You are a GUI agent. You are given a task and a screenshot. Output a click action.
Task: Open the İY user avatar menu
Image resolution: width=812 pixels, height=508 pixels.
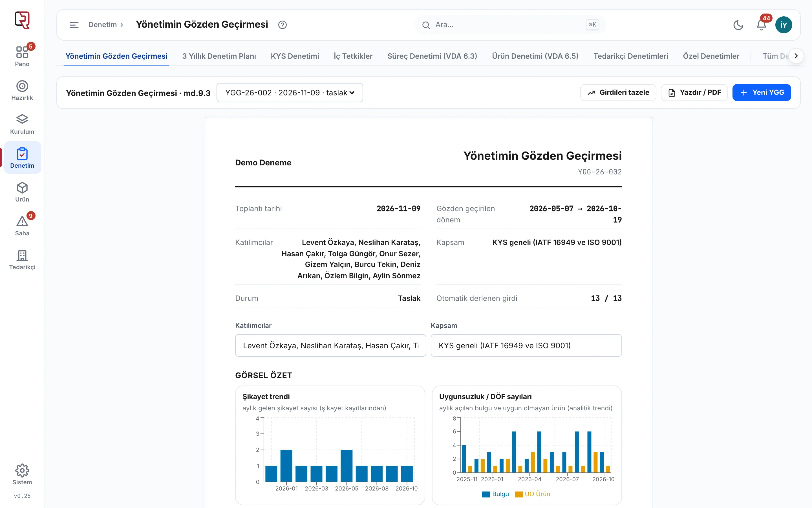tap(784, 25)
